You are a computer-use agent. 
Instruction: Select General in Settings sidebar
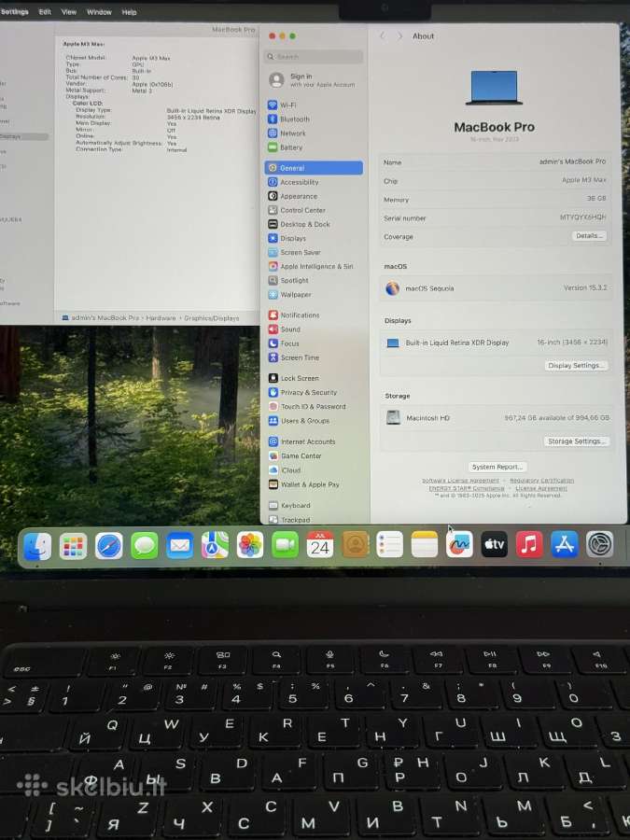pos(314,168)
